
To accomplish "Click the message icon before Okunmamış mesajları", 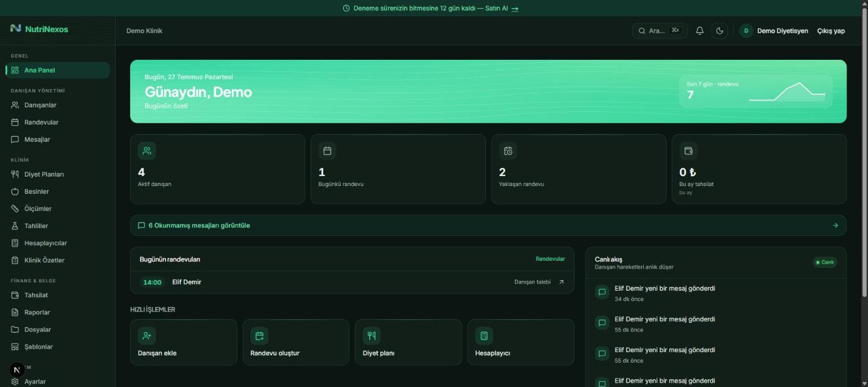I will coord(141,225).
